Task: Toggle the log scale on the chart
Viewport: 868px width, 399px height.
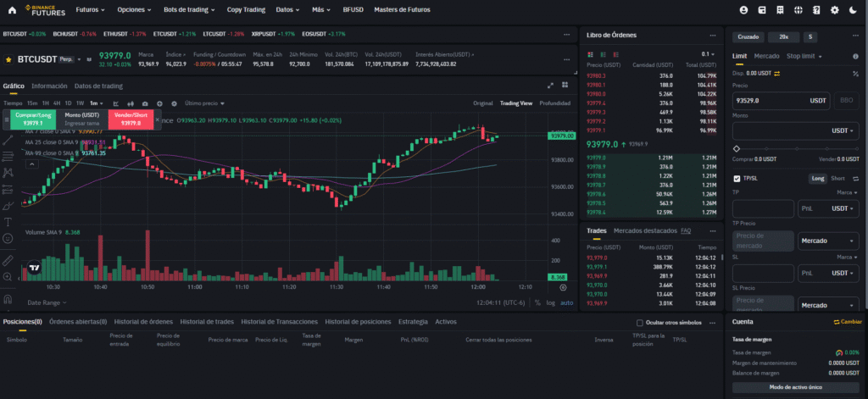Action: tap(550, 302)
